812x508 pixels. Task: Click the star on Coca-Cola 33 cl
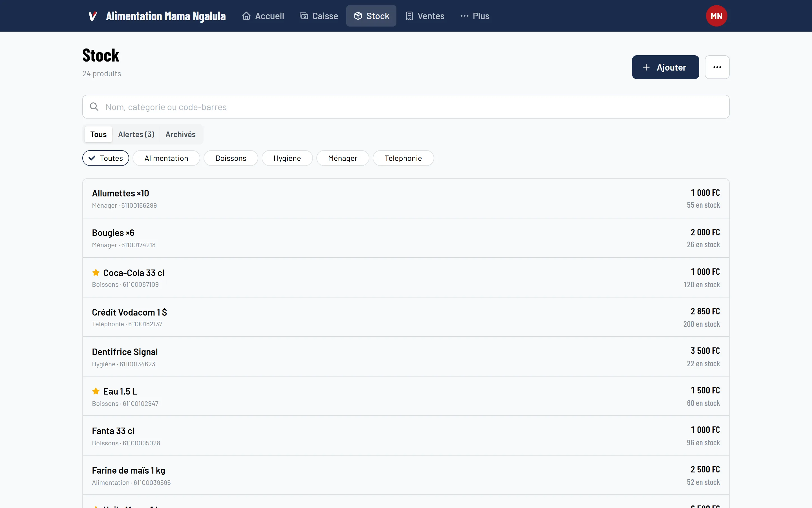coord(96,272)
